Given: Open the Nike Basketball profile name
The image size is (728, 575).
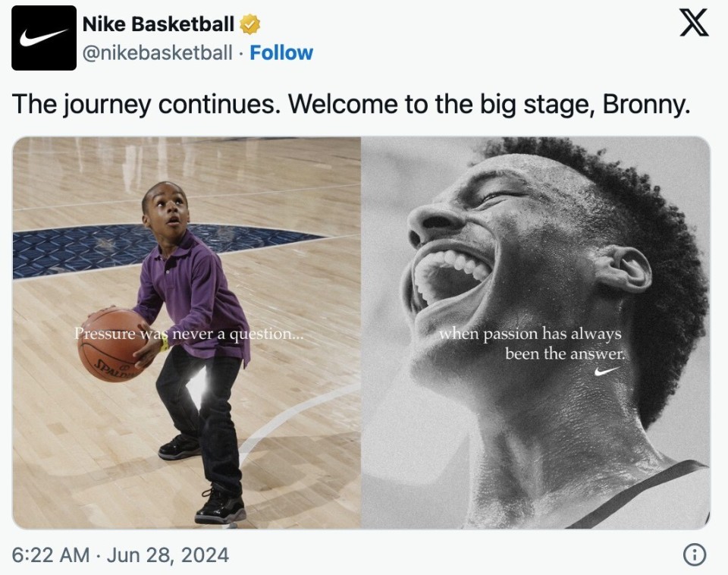Looking at the screenshot, I should [158, 24].
